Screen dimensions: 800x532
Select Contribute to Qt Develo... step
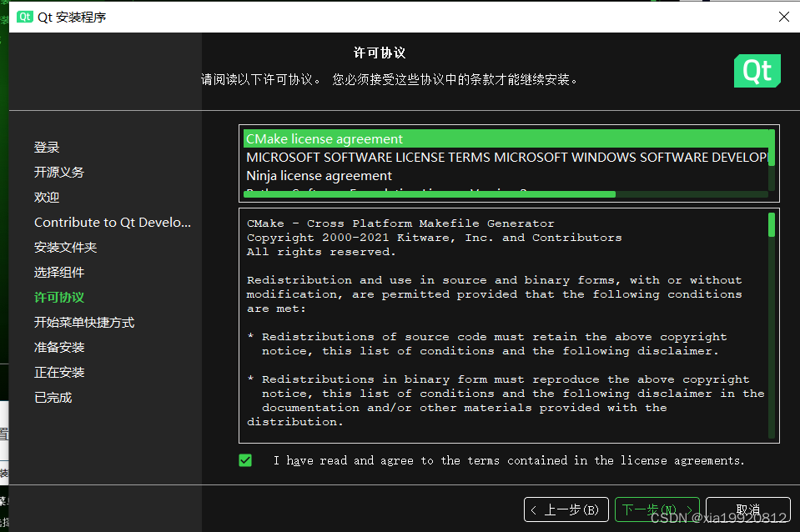click(x=113, y=223)
